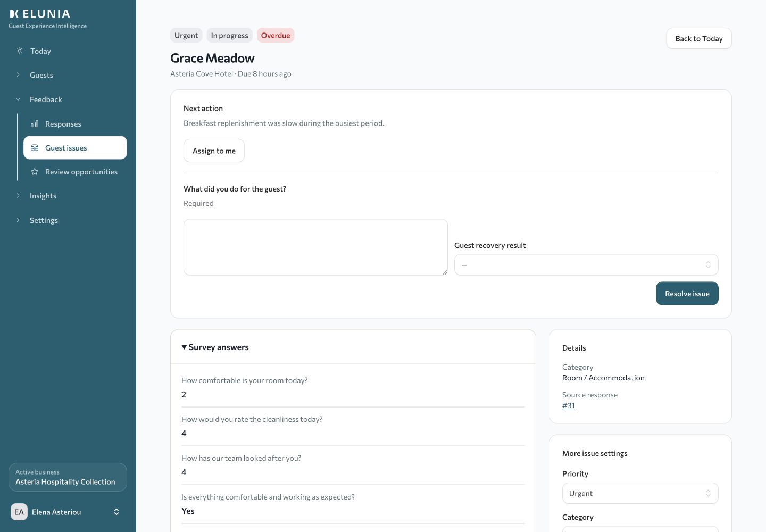Expand the Guests section chevron
This screenshot has width=766, height=532.
click(18, 75)
